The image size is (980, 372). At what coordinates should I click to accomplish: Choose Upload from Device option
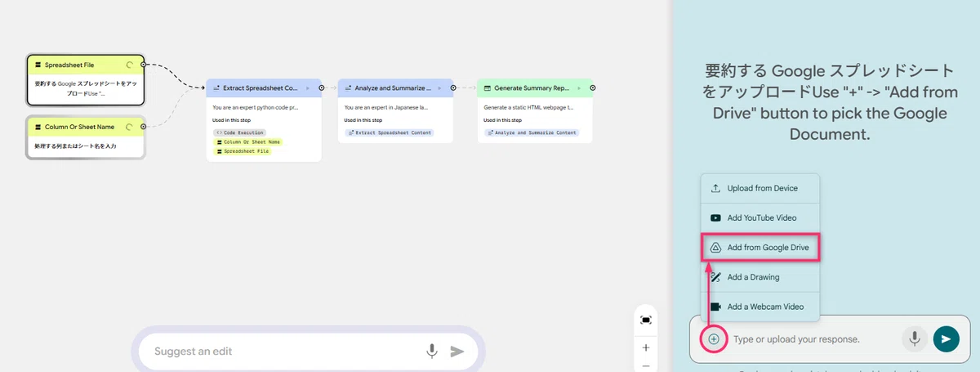click(x=759, y=188)
